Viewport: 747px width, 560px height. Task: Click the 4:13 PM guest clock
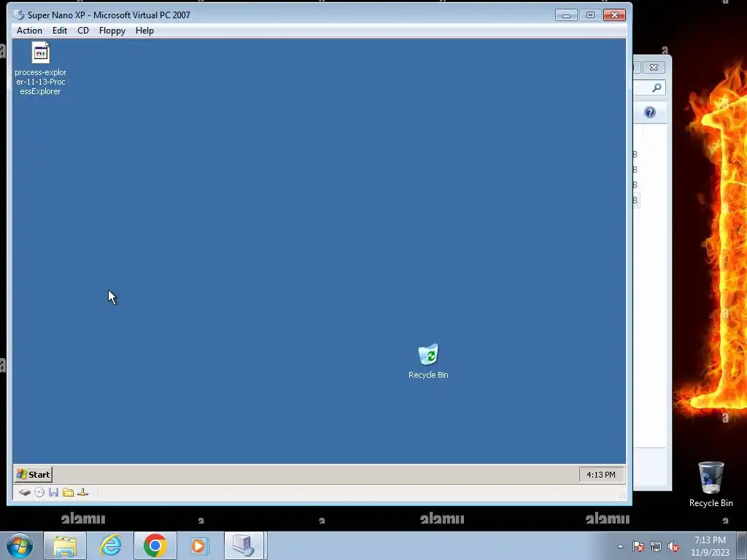click(601, 475)
